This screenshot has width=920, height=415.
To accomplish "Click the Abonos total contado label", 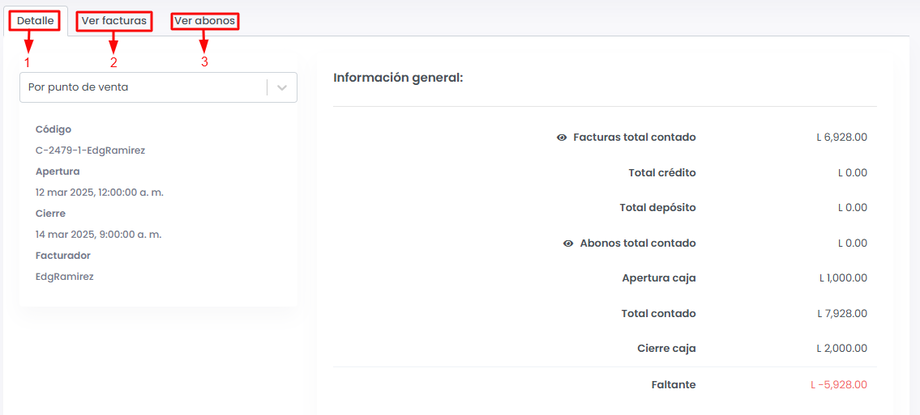I will pos(638,244).
